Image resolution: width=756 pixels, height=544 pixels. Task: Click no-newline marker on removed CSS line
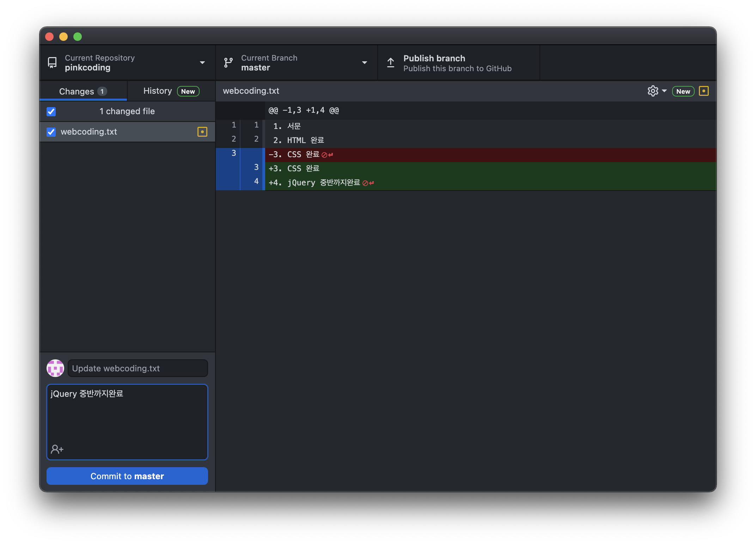327,155
